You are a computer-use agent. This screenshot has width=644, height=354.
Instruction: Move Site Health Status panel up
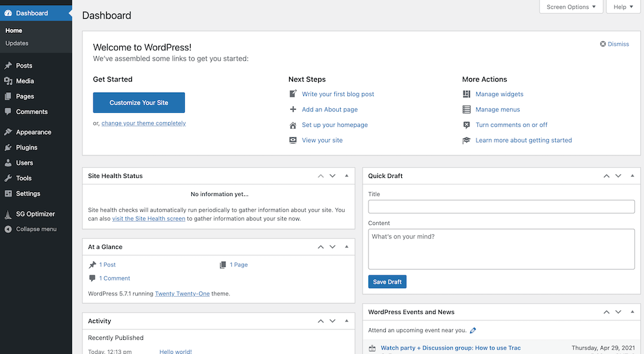(x=321, y=176)
